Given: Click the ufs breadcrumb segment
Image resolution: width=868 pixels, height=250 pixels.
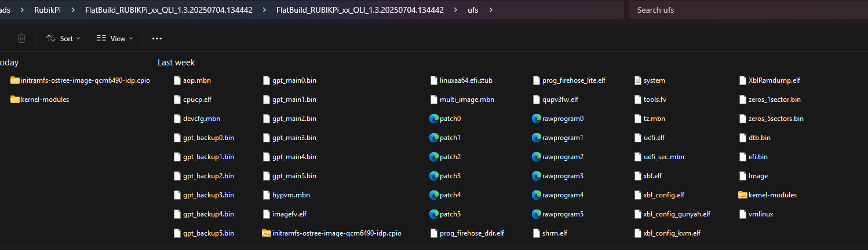Looking at the screenshot, I should [473, 10].
